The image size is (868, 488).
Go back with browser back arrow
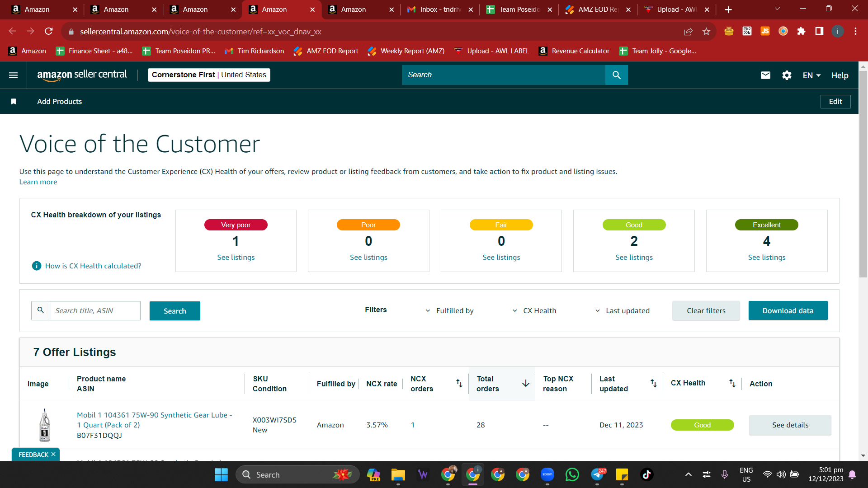(x=13, y=31)
